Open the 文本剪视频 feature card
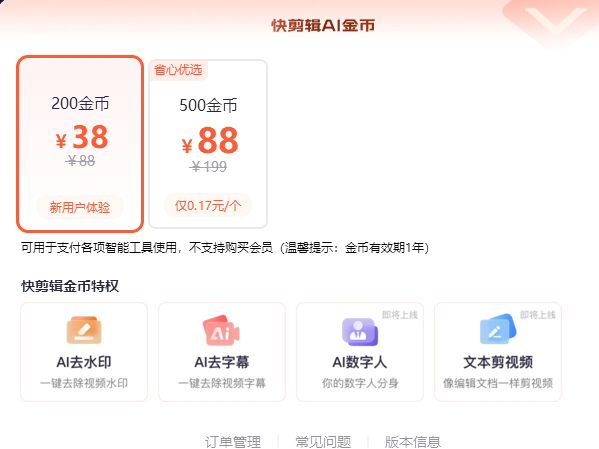 coord(498,352)
